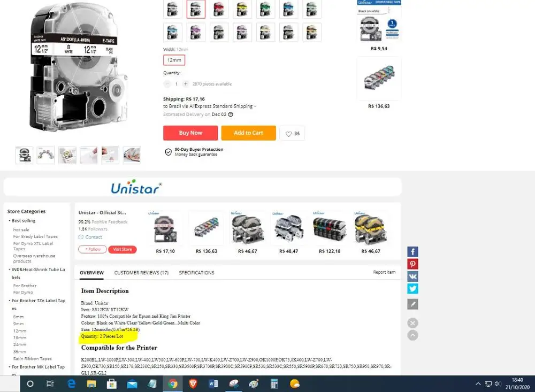
Task: Open the pencil edit icon in the sidebar
Action: (412, 304)
